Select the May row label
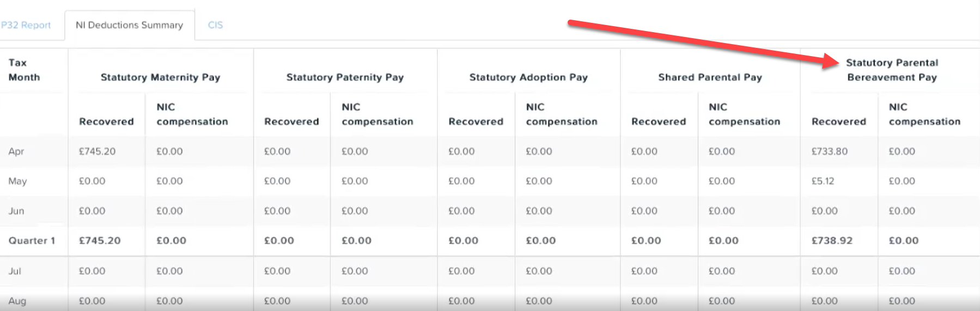 [17, 181]
